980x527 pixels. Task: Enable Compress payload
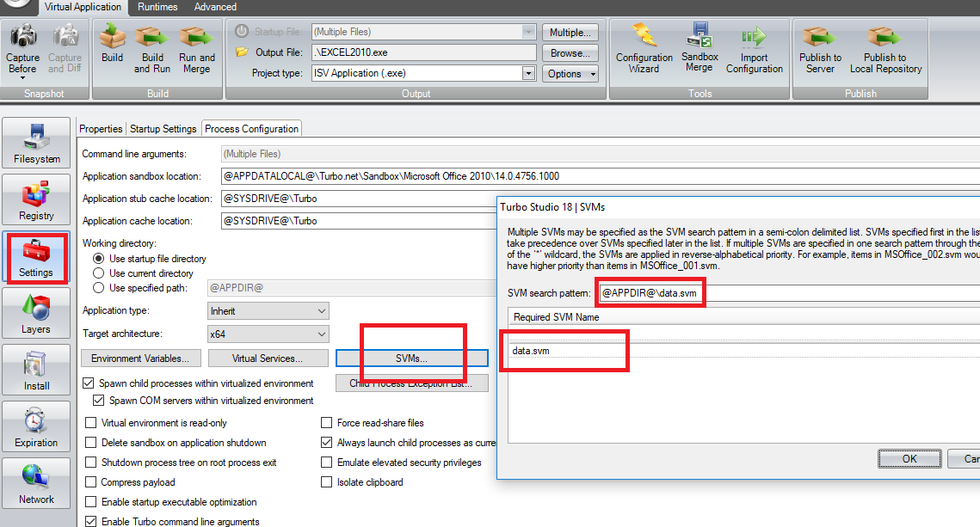(90, 482)
